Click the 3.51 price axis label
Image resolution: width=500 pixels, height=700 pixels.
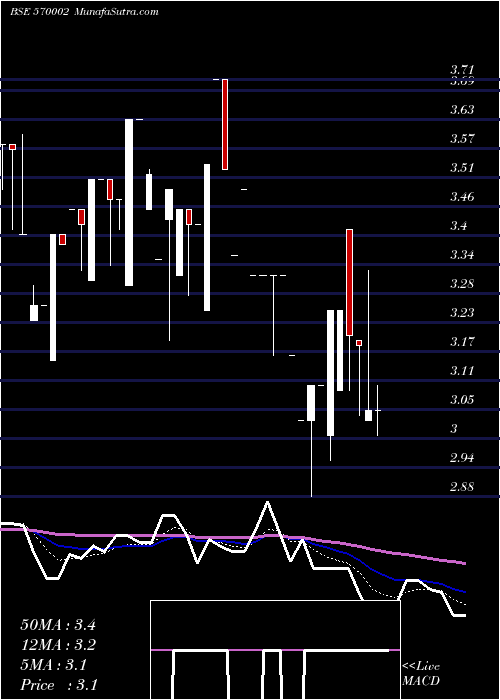click(462, 168)
